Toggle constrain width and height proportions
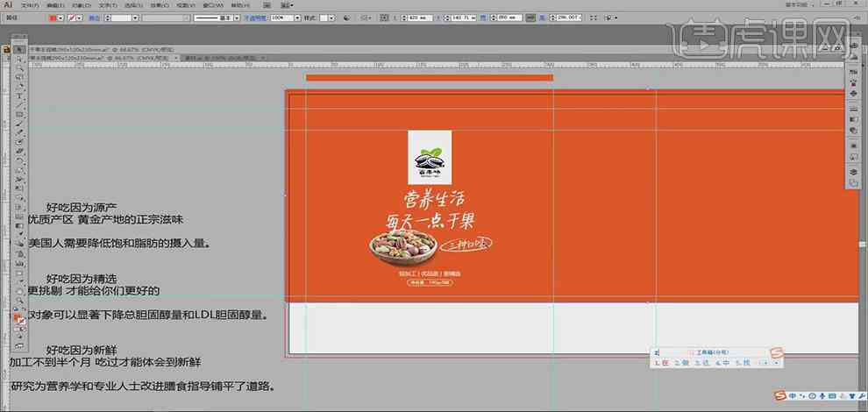Image resolution: width=868 pixels, height=412 pixels. click(x=530, y=18)
